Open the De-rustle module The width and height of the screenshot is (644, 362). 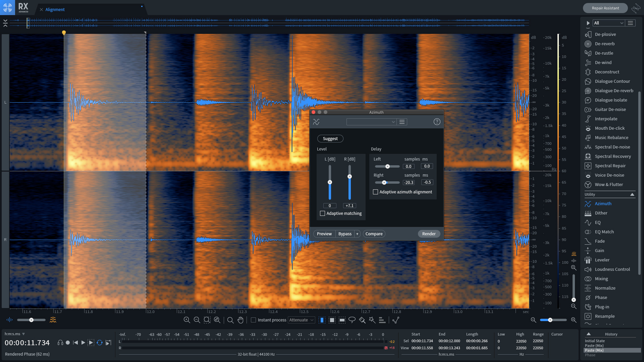(x=604, y=53)
